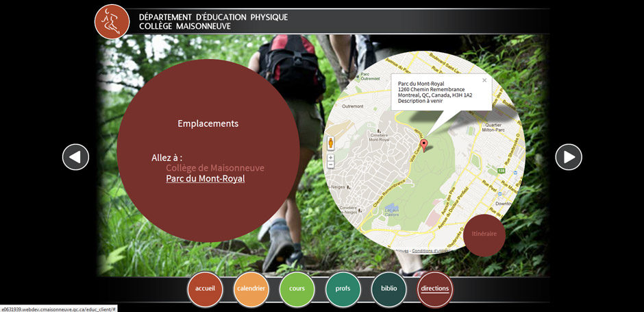644x312 pixels.
Task: Select Collège de Maisonneuve location link
Action: point(215,168)
